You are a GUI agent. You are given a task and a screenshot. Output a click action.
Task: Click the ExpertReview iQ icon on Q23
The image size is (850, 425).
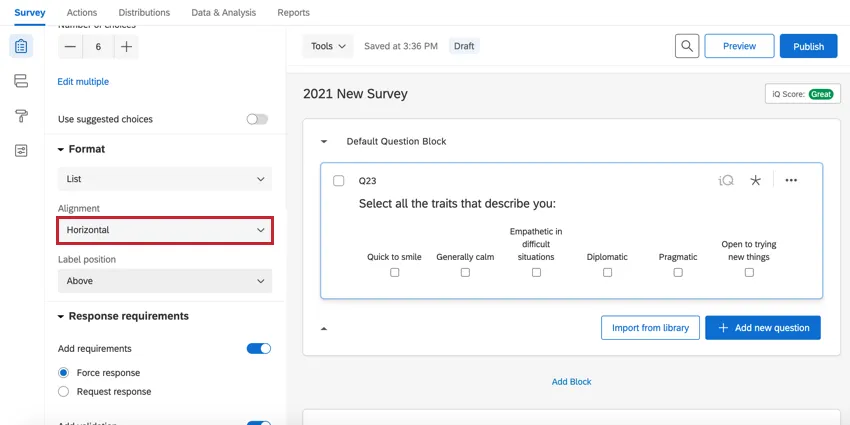726,180
